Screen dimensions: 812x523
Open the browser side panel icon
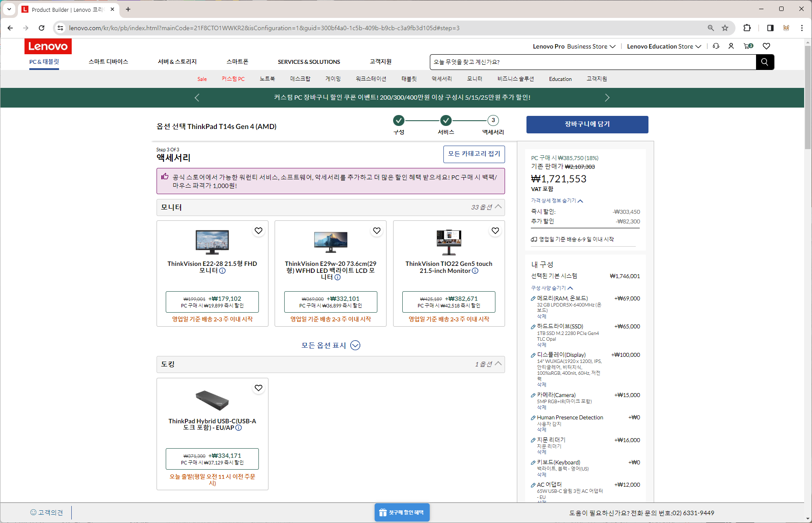(770, 28)
